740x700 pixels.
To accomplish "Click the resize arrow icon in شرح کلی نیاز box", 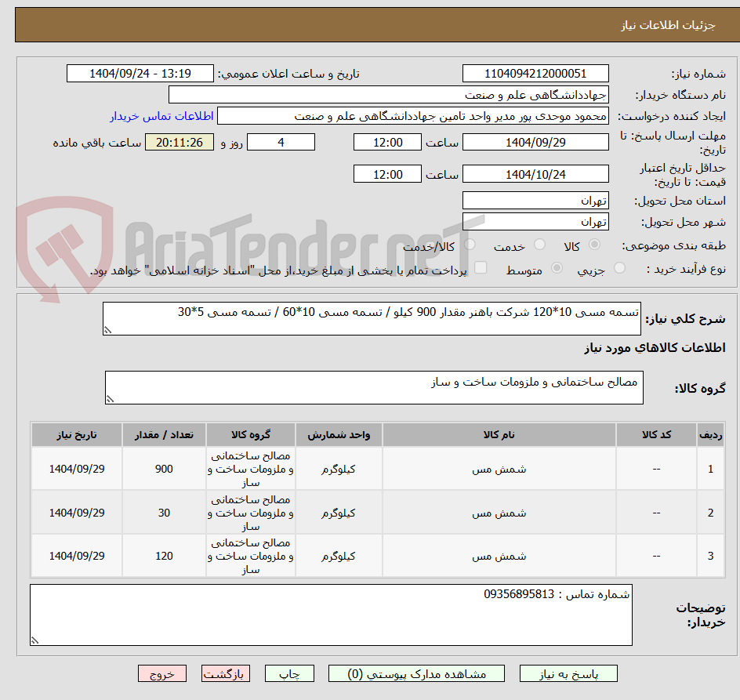I will (109, 330).
